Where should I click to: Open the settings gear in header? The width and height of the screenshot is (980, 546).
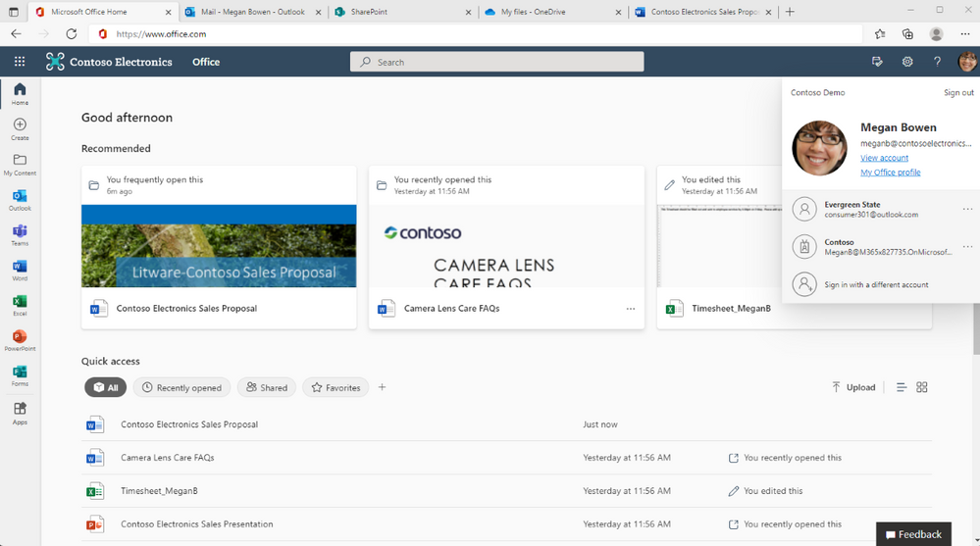click(x=906, y=61)
